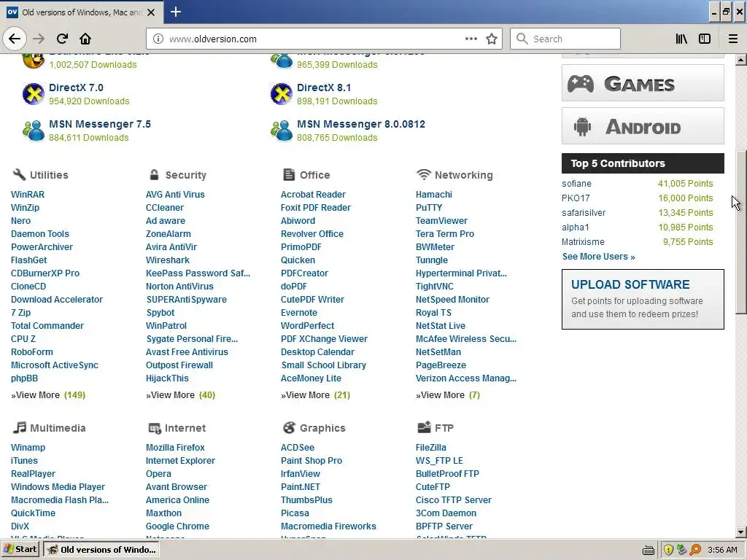Expand View More under Office (21)
747x560 pixels.
(315, 395)
